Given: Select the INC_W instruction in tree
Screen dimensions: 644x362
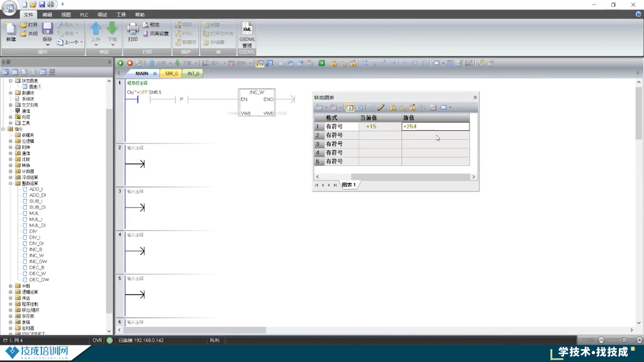Looking at the screenshot, I should tap(36, 255).
